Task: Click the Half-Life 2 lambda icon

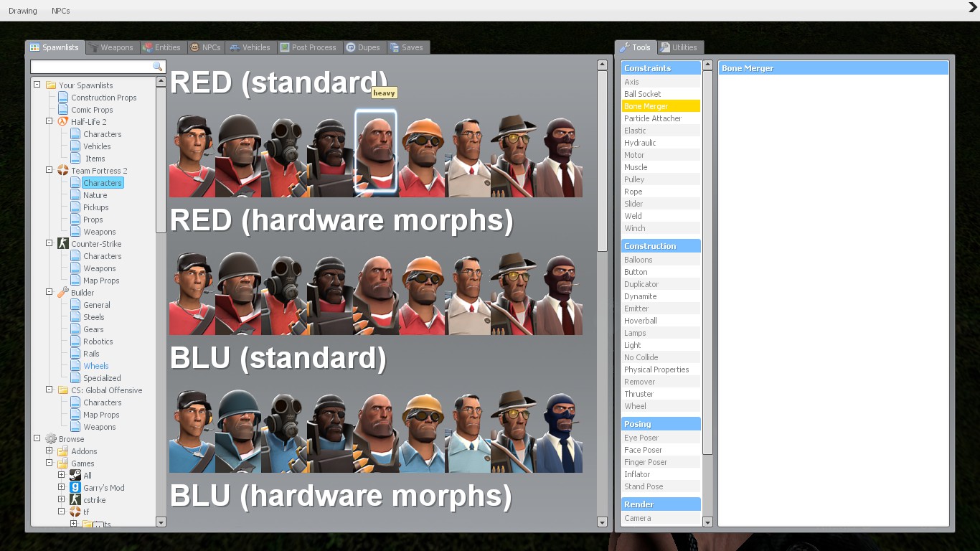Action: pyautogui.click(x=63, y=122)
